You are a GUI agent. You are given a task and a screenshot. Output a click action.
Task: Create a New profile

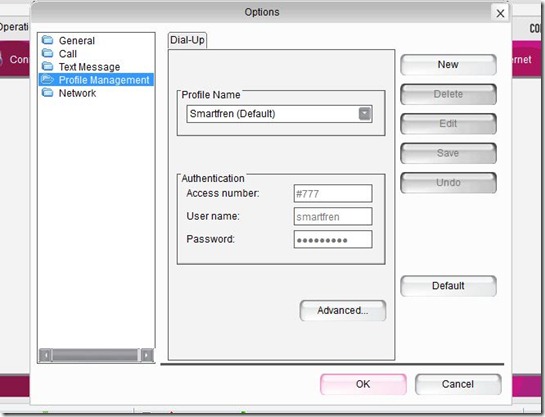click(448, 65)
